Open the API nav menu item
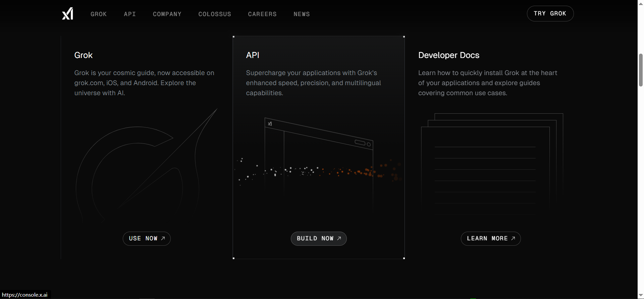The height and width of the screenshot is (299, 644). (x=130, y=14)
